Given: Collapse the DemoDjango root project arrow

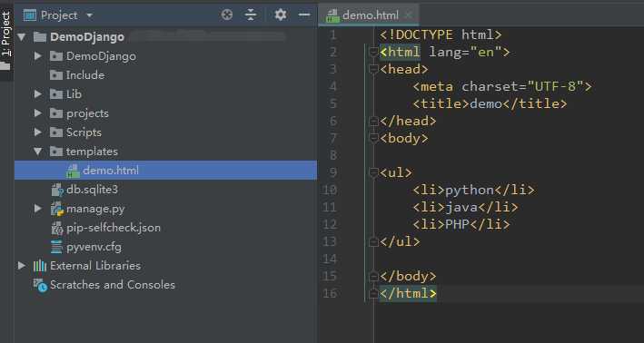Looking at the screenshot, I should (x=22, y=37).
